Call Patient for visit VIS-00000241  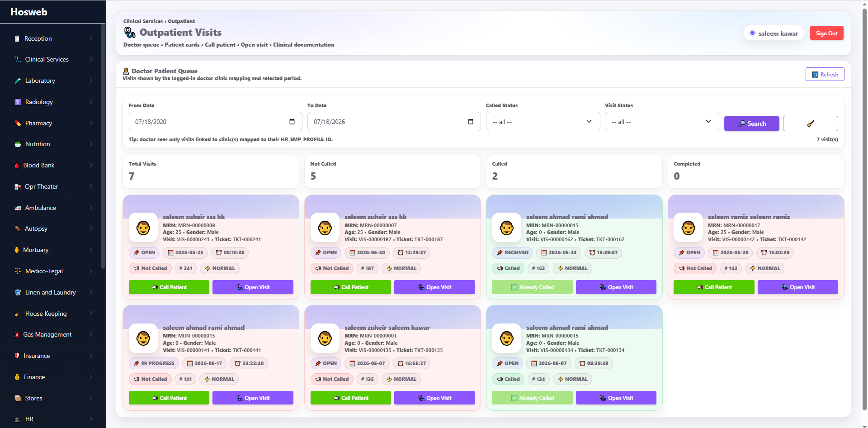169,287
